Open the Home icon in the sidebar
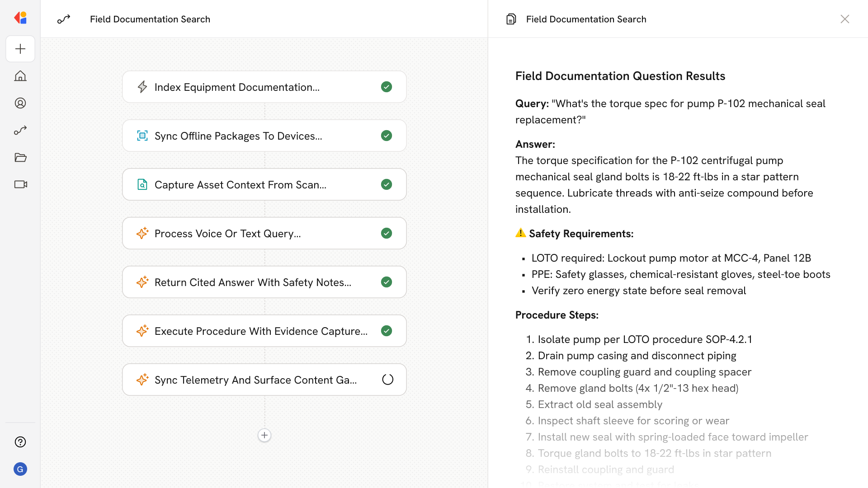The width and height of the screenshot is (868, 488). click(x=20, y=76)
